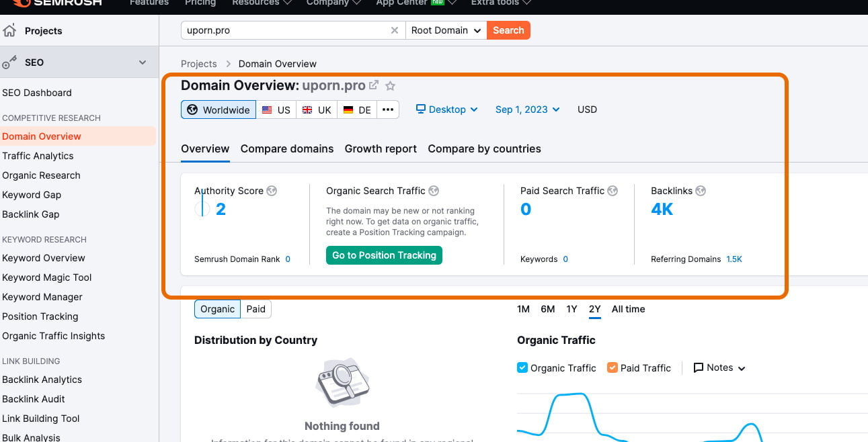The image size is (868, 442).
Task: Open Company top menu
Action: (x=334, y=3)
